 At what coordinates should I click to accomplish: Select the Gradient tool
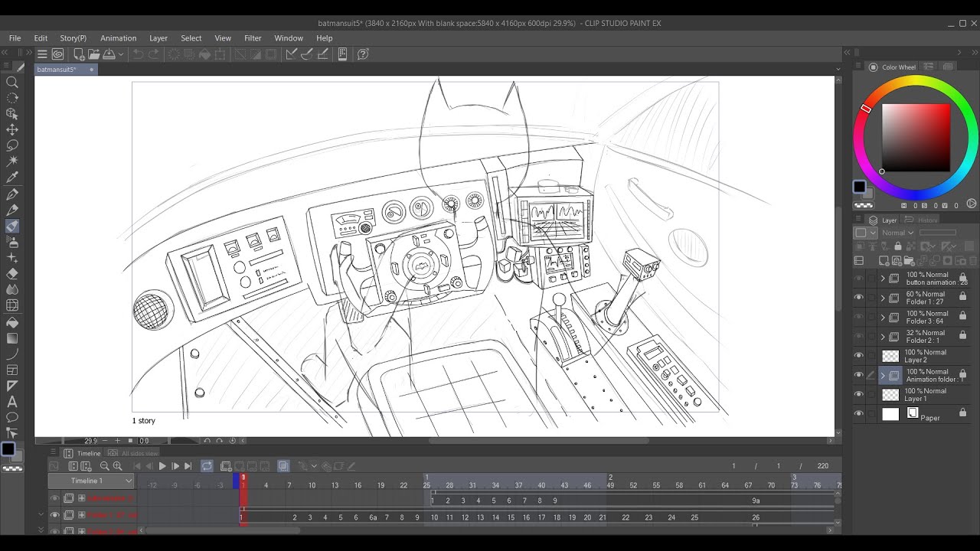(12, 337)
